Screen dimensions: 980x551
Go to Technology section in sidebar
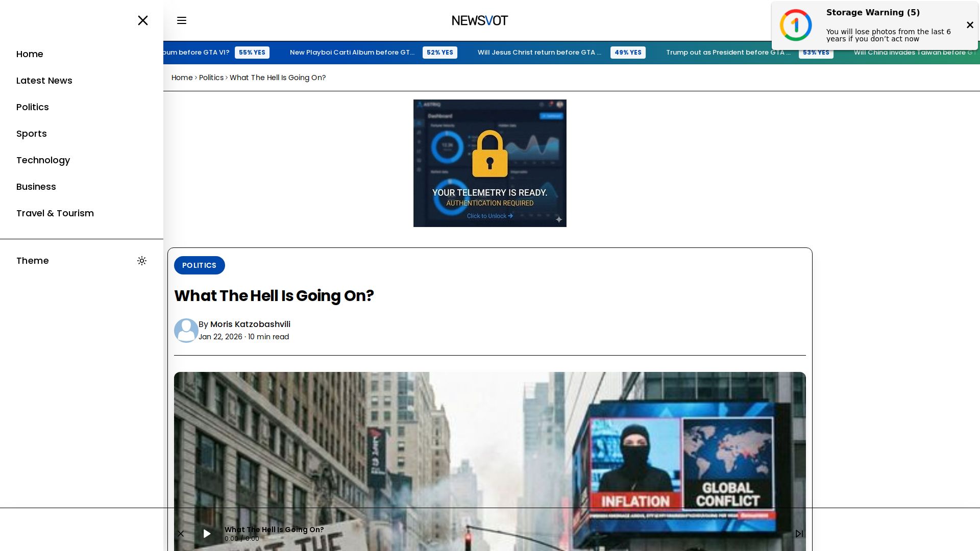[43, 160]
